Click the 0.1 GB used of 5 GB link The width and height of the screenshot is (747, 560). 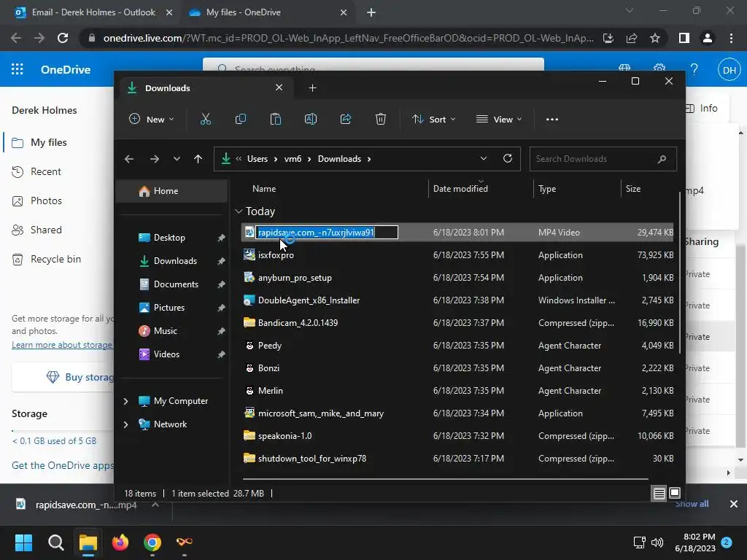(x=54, y=441)
